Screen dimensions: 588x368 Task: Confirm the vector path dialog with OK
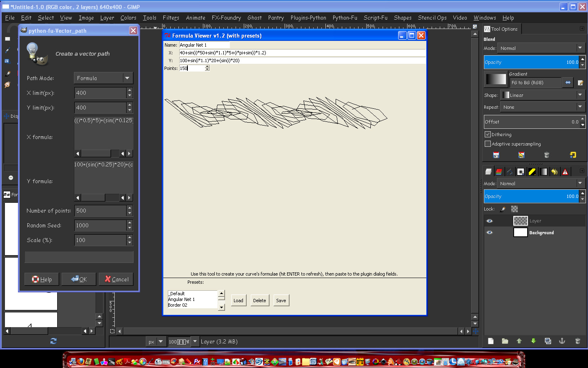(78, 279)
